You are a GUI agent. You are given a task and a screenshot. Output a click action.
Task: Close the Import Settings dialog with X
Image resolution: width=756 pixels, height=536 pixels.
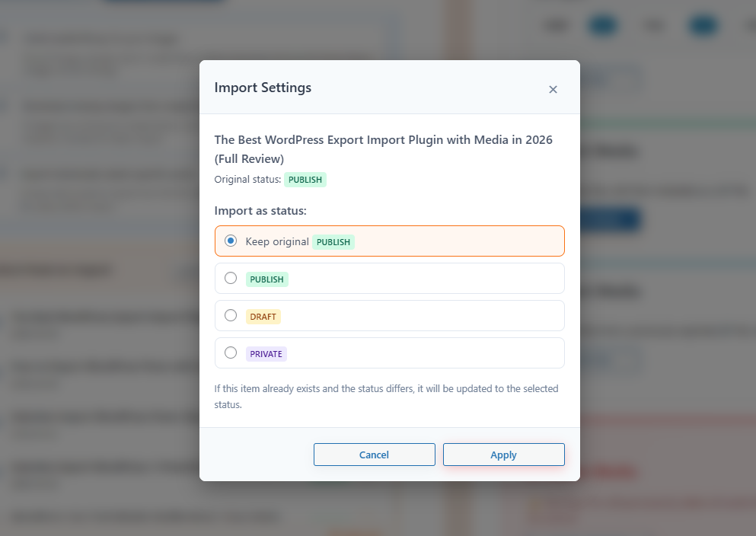point(553,89)
